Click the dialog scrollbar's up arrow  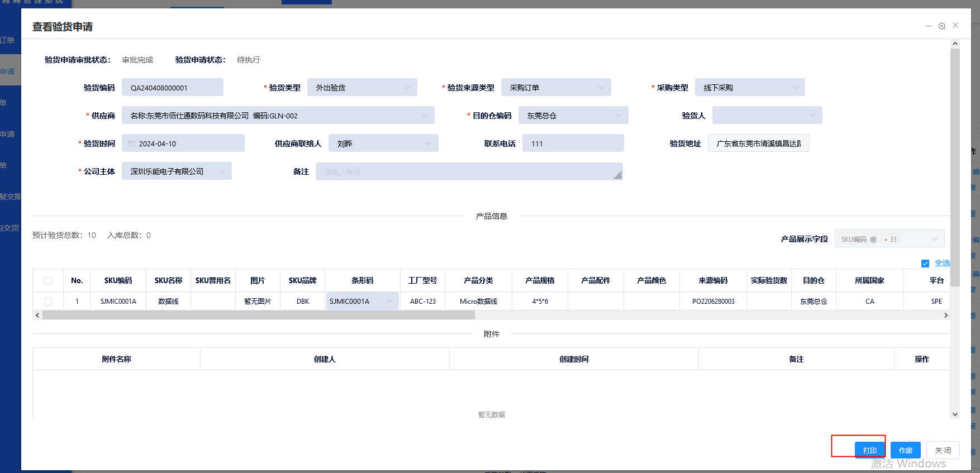[955, 44]
